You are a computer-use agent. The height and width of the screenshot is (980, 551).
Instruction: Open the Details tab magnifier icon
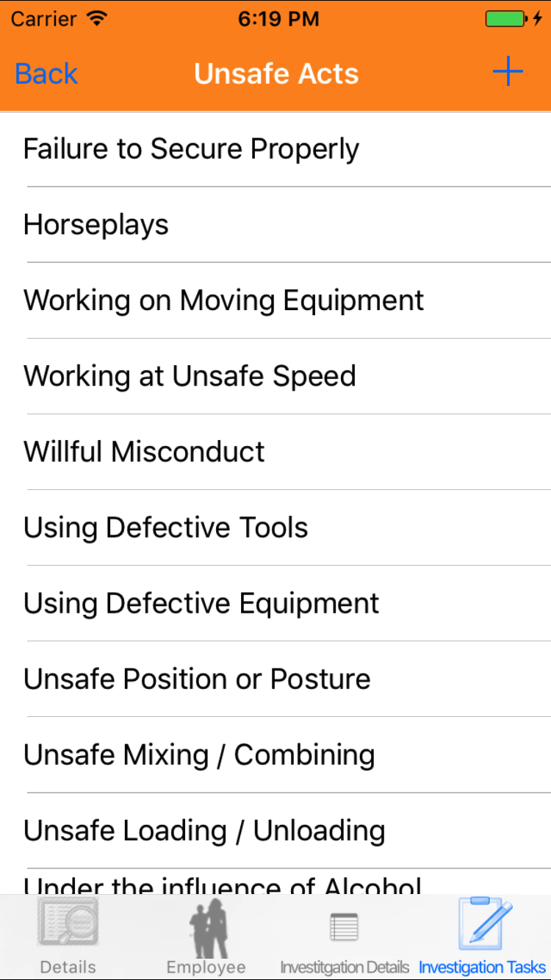pyautogui.click(x=68, y=922)
